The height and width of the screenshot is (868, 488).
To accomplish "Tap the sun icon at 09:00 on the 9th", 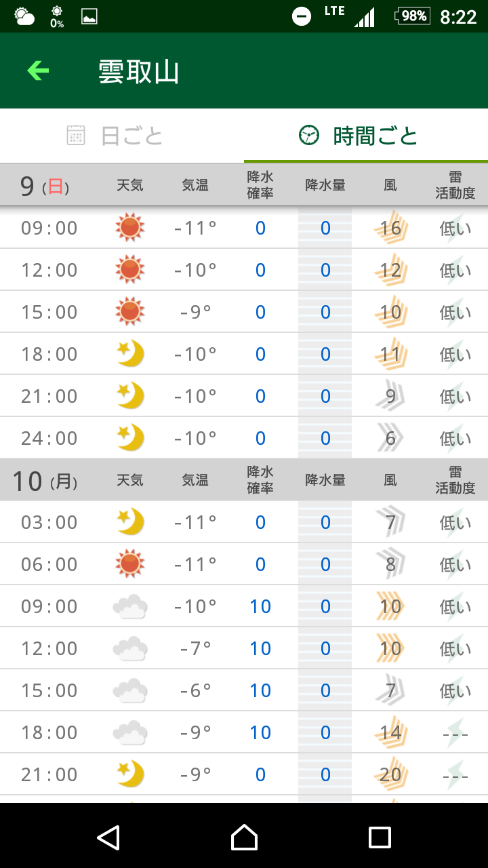I will [x=130, y=228].
